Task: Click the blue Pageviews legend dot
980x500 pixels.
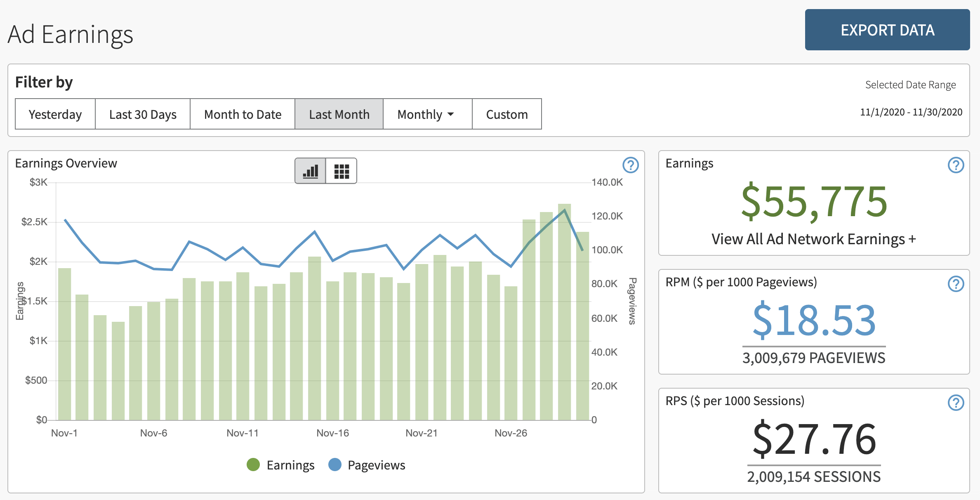Action: pos(335,465)
